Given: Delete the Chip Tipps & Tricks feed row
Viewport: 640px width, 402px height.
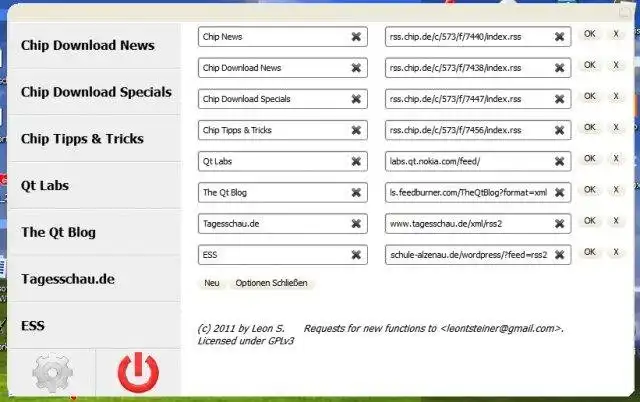Looking at the screenshot, I should [616, 127].
